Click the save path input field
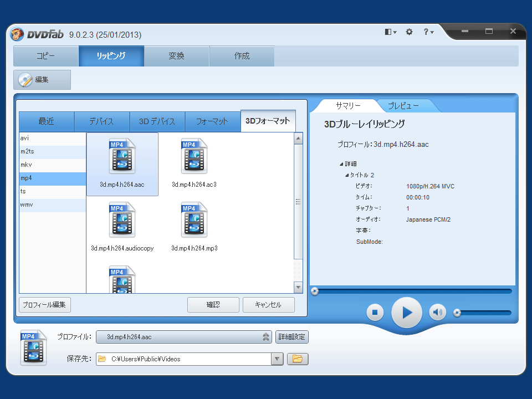Screen dimensions: 532x399 pyautogui.click(x=183, y=359)
